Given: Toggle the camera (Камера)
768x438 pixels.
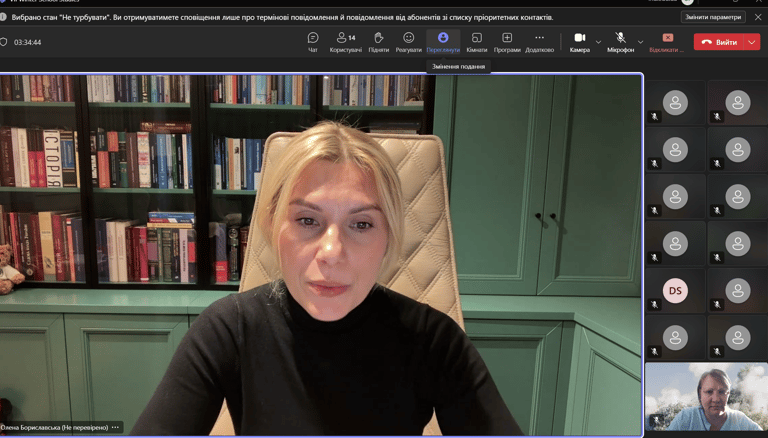Looking at the screenshot, I should pyautogui.click(x=579, y=42).
